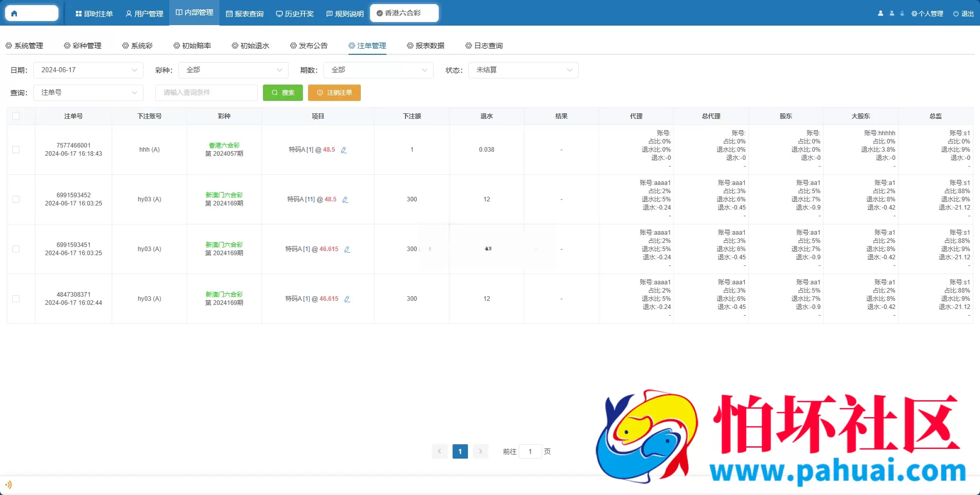
Task: Focus the query condition input field
Action: click(207, 93)
